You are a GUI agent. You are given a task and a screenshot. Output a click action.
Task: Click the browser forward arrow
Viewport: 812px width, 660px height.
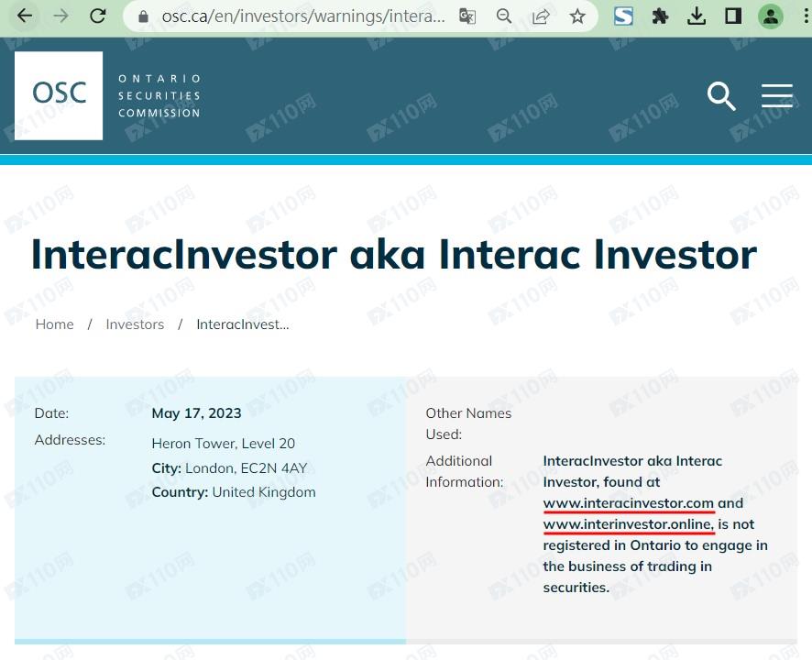coord(60,16)
